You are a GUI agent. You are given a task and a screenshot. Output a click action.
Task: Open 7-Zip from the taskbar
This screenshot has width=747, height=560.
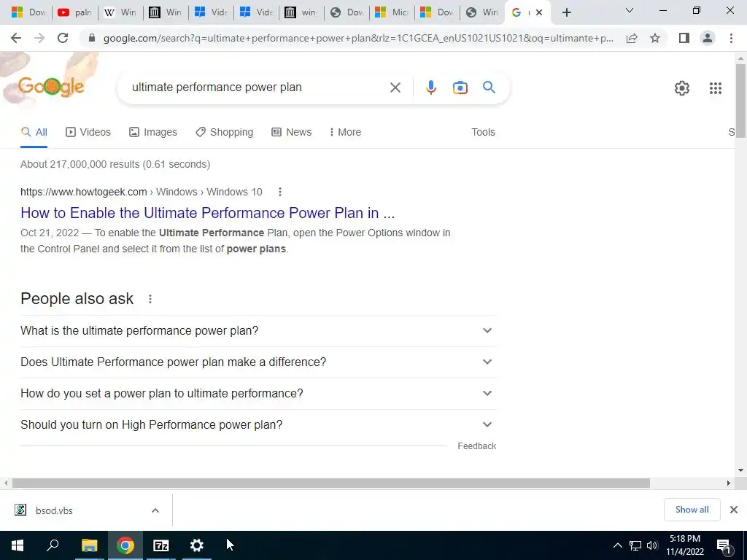tap(161, 545)
